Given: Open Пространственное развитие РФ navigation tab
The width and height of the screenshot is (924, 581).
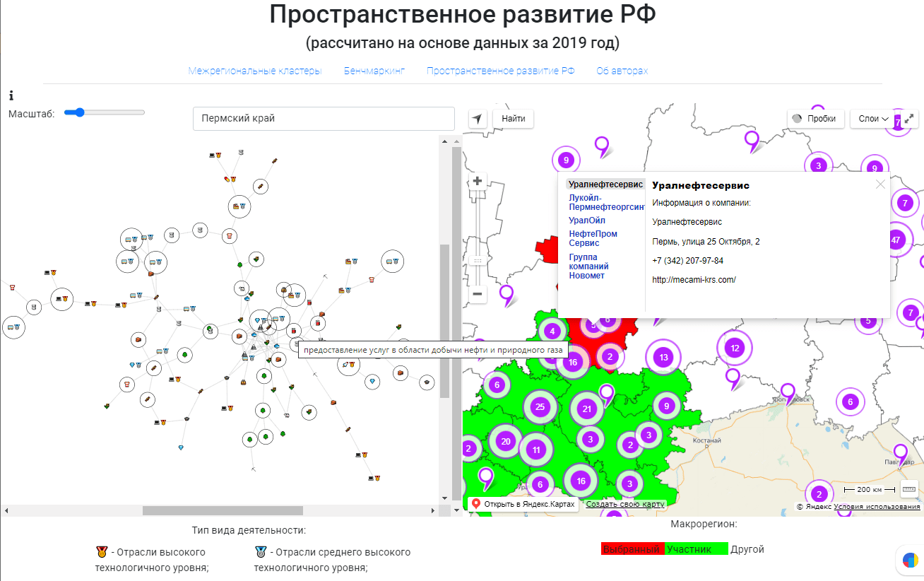Looking at the screenshot, I should pos(501,71).
